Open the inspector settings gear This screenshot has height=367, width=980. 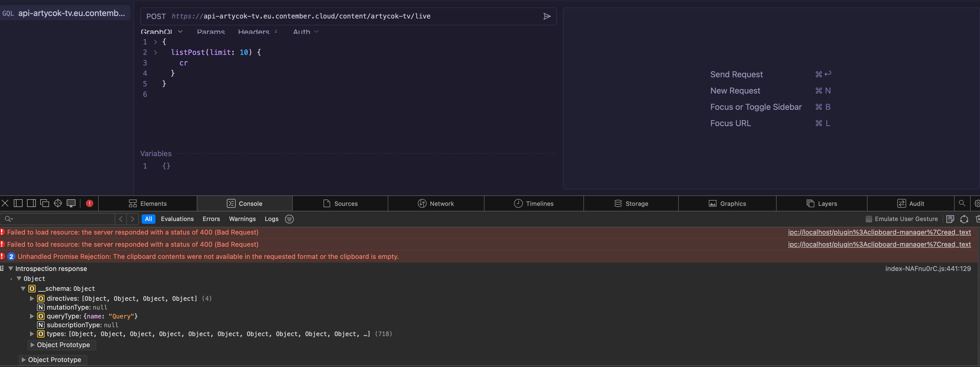977,204
